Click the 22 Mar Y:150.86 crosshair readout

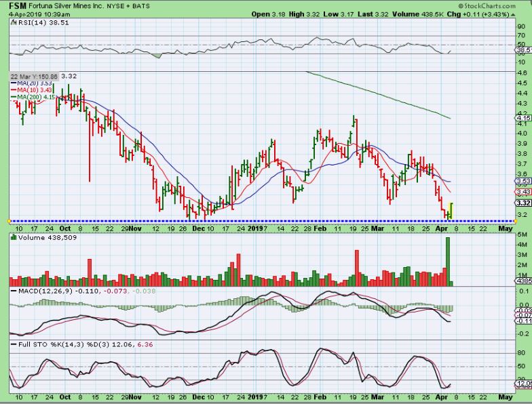tap(34, 77)
